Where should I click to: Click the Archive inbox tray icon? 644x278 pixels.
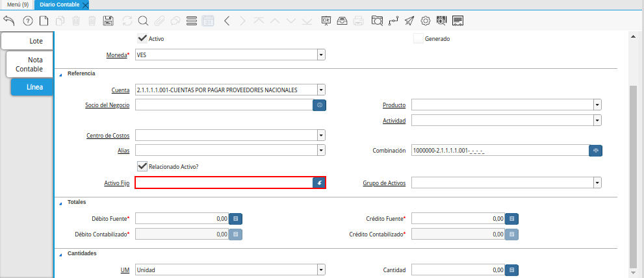(x=342, y=21)
